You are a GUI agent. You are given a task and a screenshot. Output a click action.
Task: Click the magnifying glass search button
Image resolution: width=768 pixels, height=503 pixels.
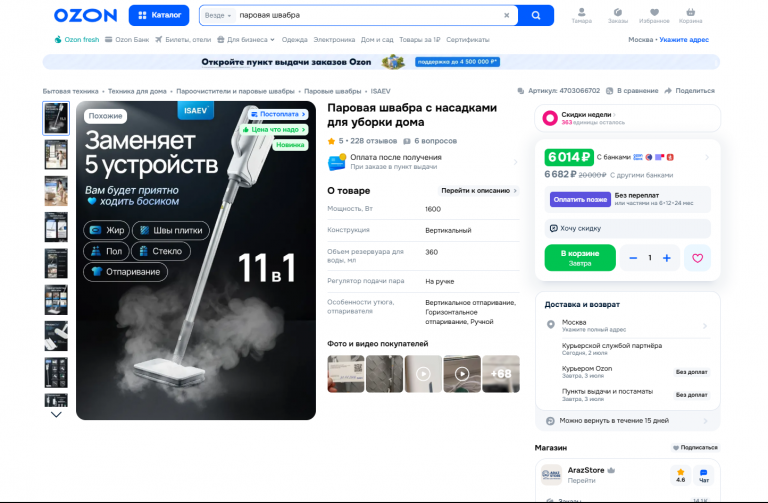[x=536, y=15]
